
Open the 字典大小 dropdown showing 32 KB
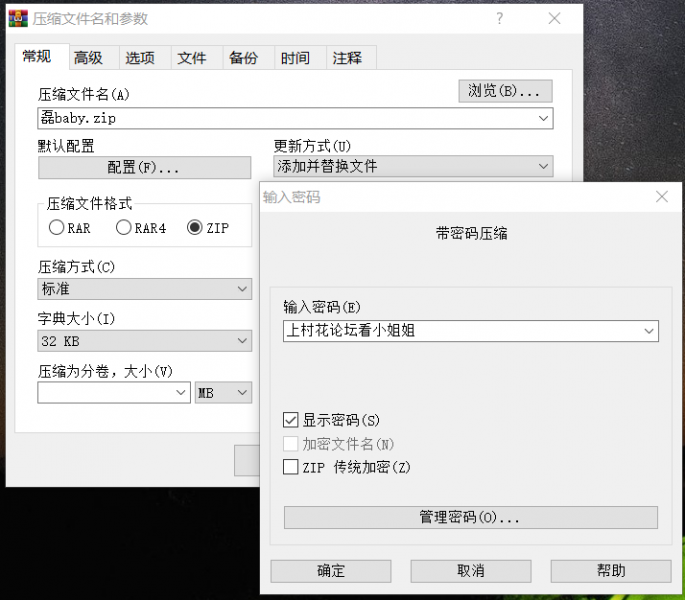pyautogui.click(x=145, y=341)
